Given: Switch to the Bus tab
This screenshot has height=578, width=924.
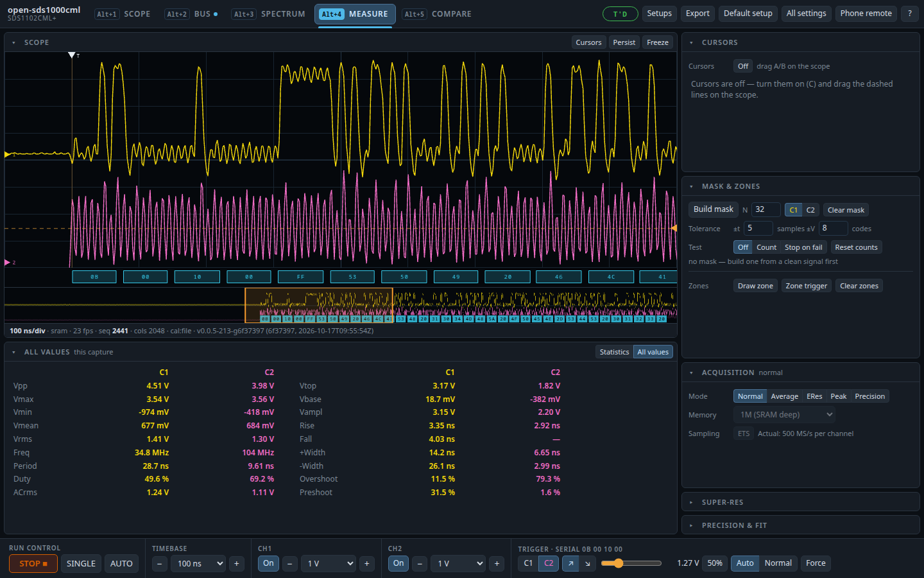Looking at the screenshot, I should (x=191, y=14).
